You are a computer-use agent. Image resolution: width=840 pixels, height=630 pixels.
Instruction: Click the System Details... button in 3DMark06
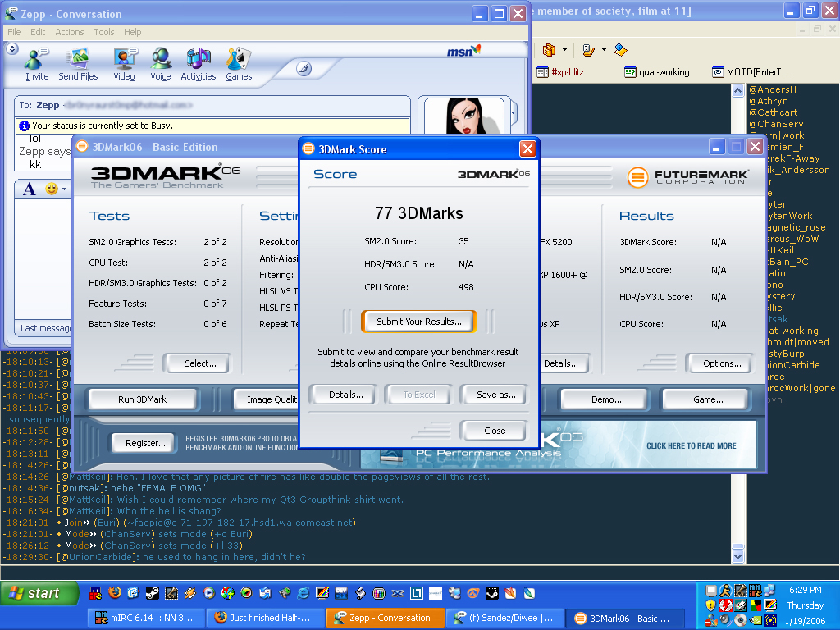[564, 363]
